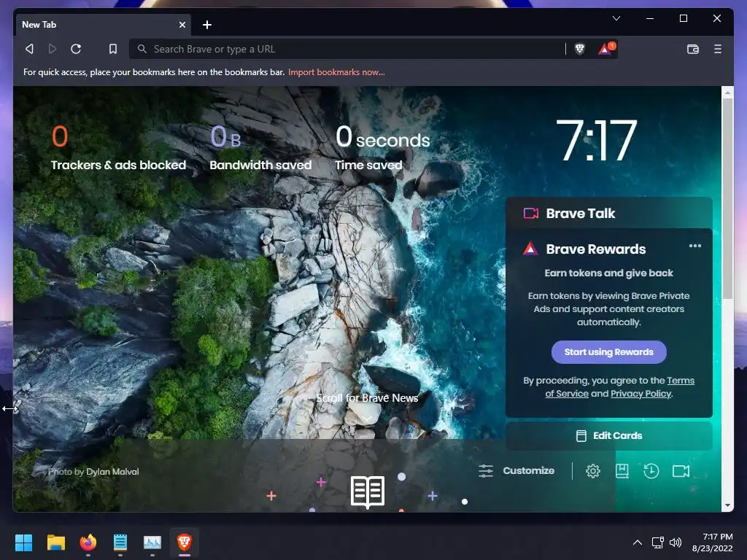Screen dimensions: 747x560
Task: Bookmark this page with the bookmark icon
Action: [x=113, y=49]
